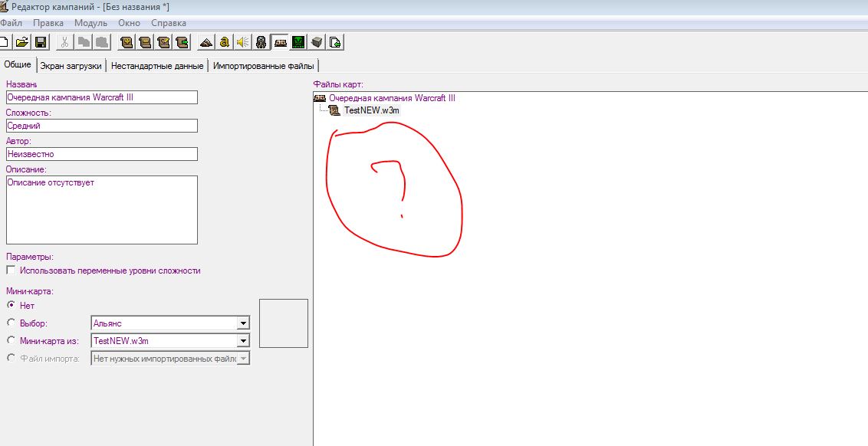The width and height of the screenshot is (868, 446).
Task: Open the Файл menu
Action: (x=11, y=23)
